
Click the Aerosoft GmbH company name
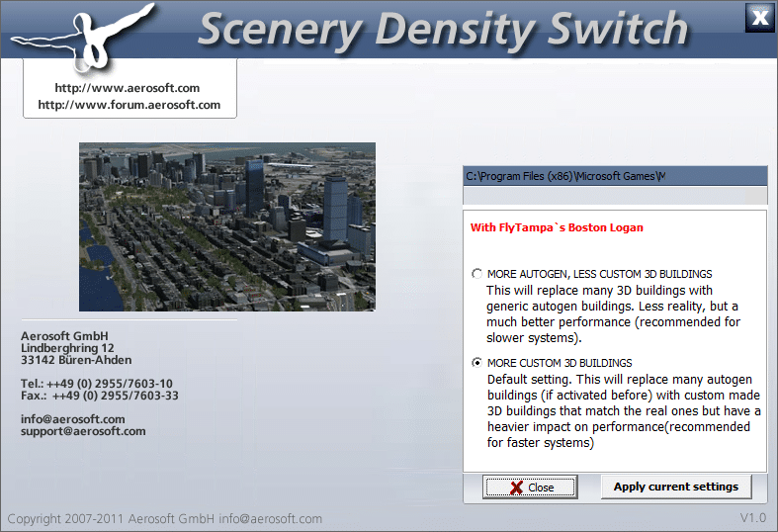64,336
